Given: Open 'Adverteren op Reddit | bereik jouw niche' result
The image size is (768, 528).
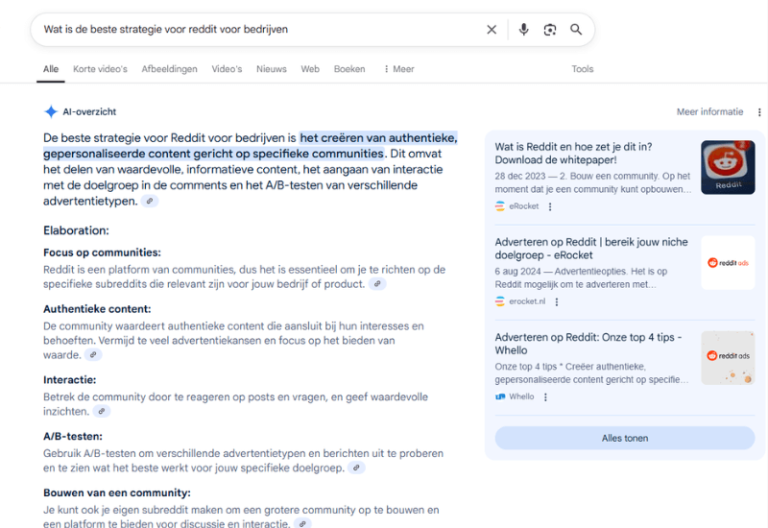Looking at the screenshot, I should (591, 248).
